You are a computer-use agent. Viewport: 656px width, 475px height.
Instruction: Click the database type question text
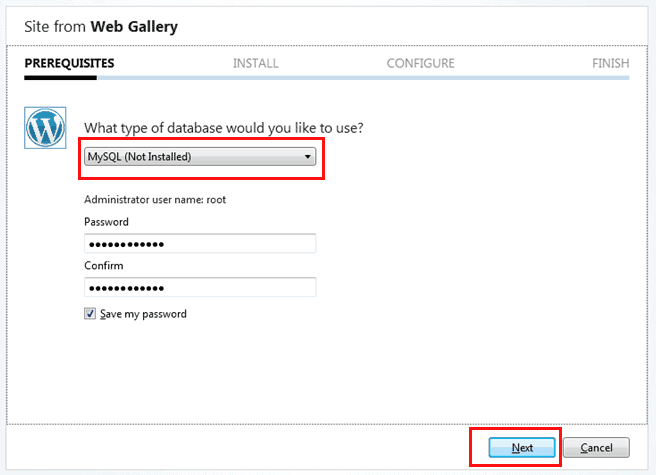click(x=224, y=128)
